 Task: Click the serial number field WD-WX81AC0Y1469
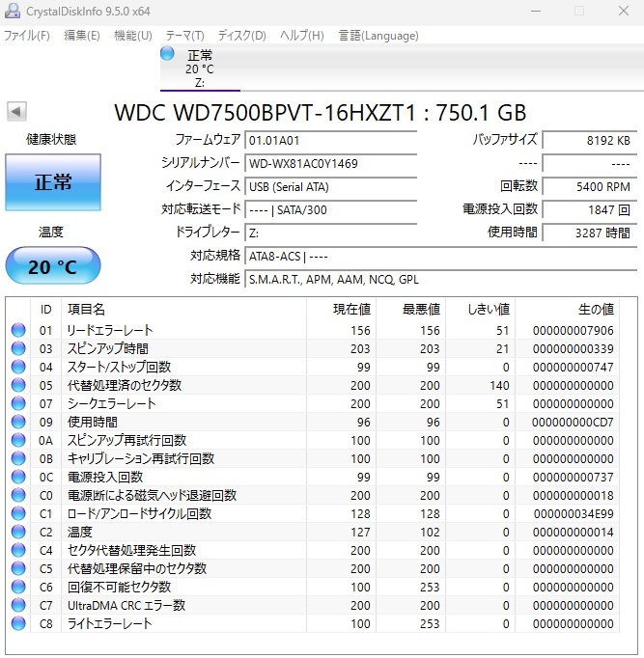(331, 163)
